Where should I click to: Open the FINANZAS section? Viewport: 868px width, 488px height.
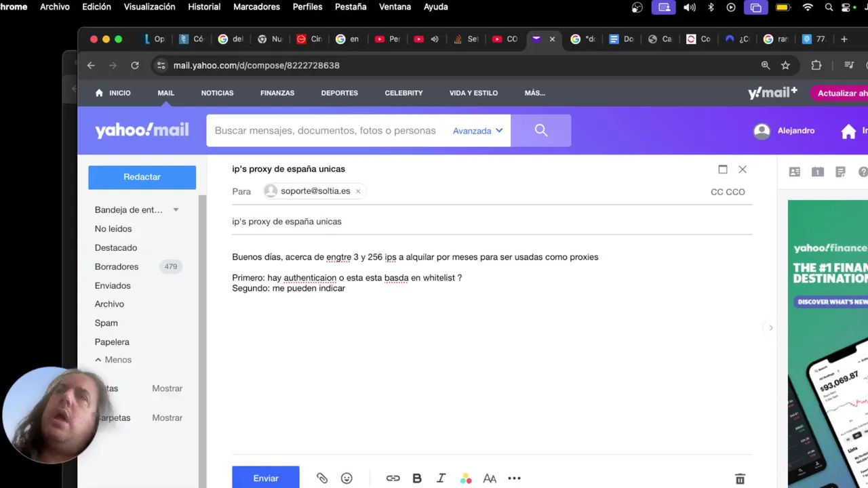277,93
